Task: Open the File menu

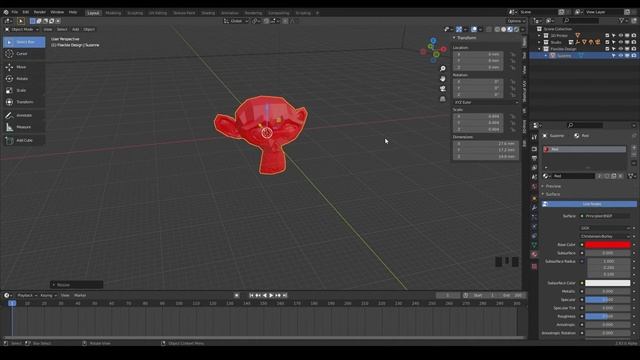Action: pos(15,12)
